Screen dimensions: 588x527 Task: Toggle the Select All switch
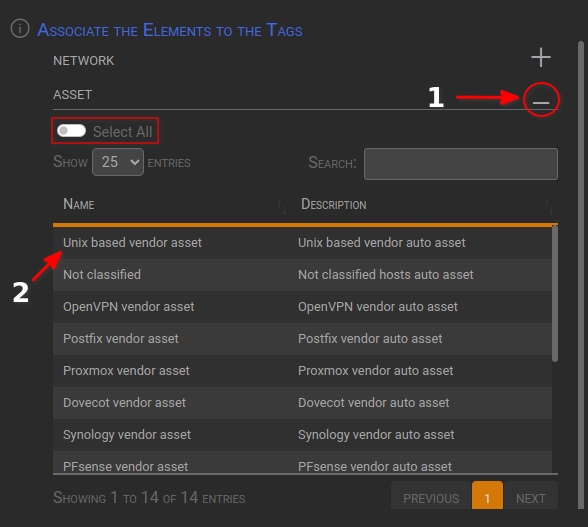(x=71, y=131)
